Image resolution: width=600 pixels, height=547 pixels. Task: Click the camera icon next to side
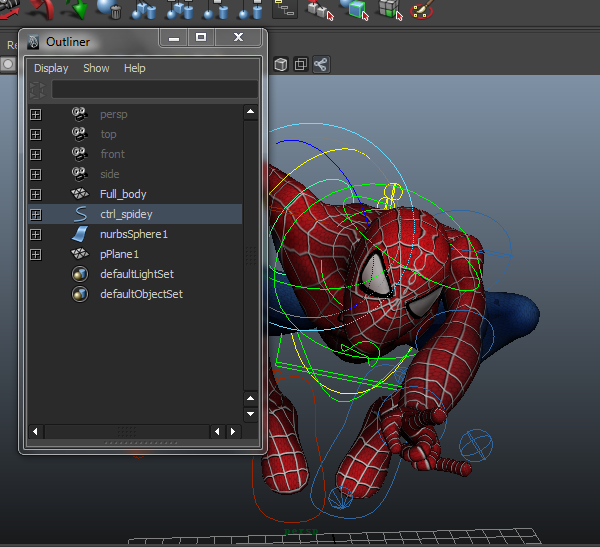tap(80, 174)
